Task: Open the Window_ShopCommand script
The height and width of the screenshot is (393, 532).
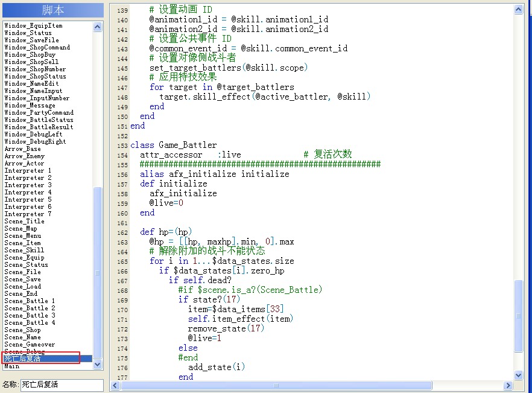Action: (37, 48)
